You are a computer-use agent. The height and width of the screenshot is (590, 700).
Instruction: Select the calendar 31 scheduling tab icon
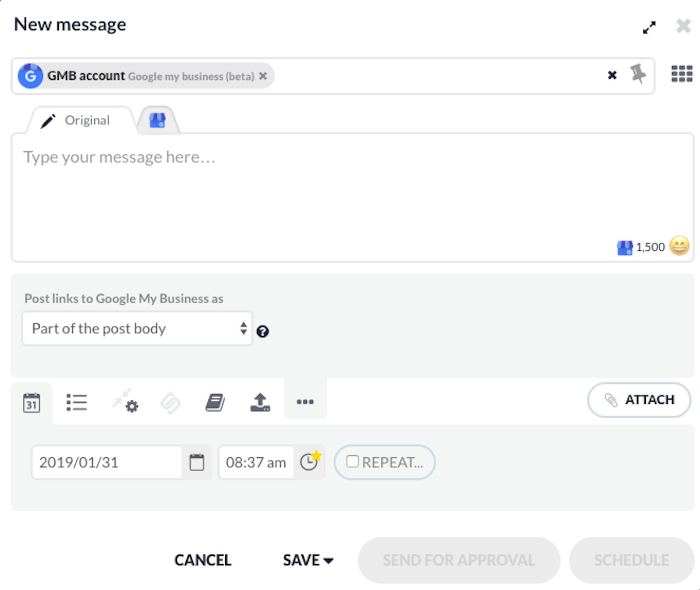(32, 403)
